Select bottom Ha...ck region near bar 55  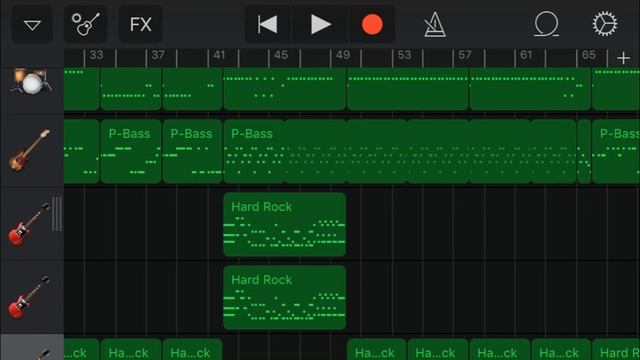click(x=438, y=350)
